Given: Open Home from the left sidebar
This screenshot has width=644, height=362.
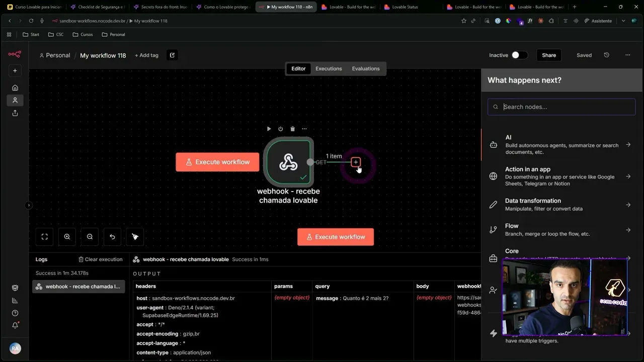Looking at the screenshot, I should tap(15, 87).
